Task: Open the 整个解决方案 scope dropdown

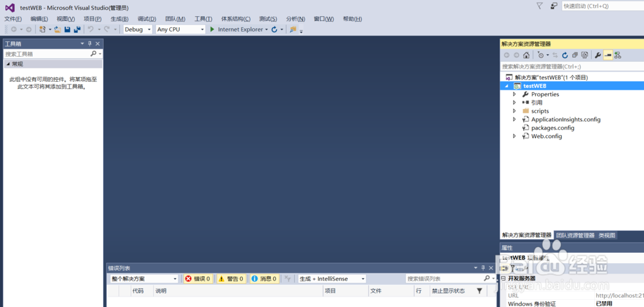Action: pos(144,279)
